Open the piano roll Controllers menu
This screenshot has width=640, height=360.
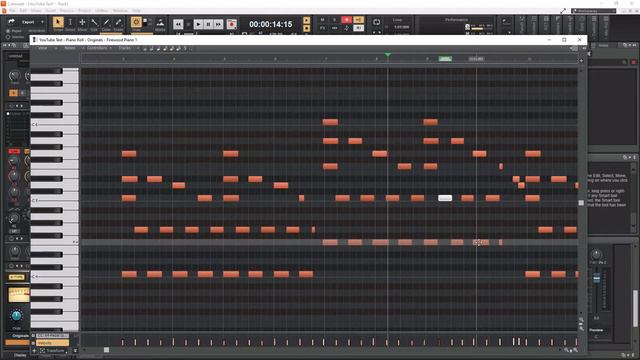97,48
